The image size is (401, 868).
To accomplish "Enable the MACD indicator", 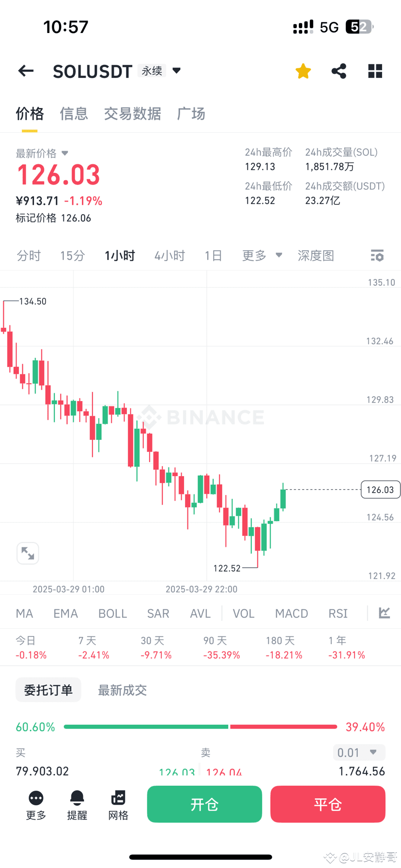I will coord(291,613).
